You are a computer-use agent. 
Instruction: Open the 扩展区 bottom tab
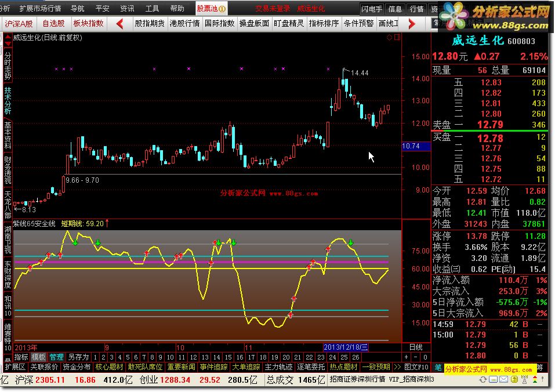[15, 367]
